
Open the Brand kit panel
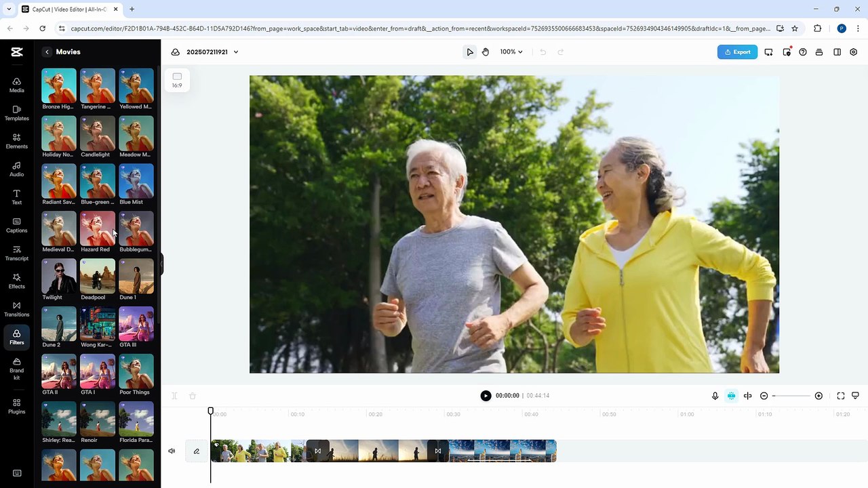17,369
